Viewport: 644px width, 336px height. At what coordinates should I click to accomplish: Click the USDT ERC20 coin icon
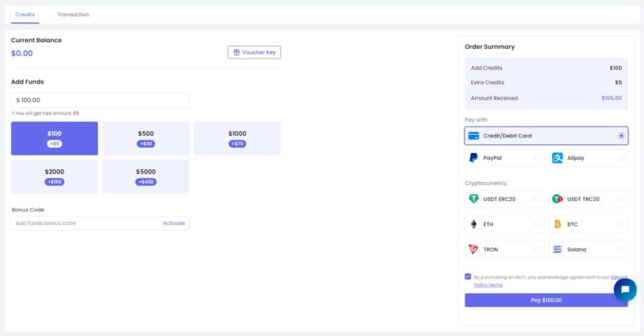tap(473, 199)
